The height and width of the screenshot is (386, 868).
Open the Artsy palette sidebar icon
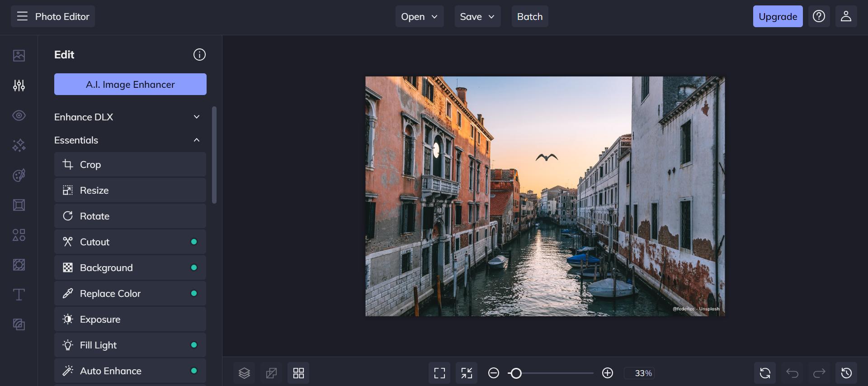click(19, 175)
